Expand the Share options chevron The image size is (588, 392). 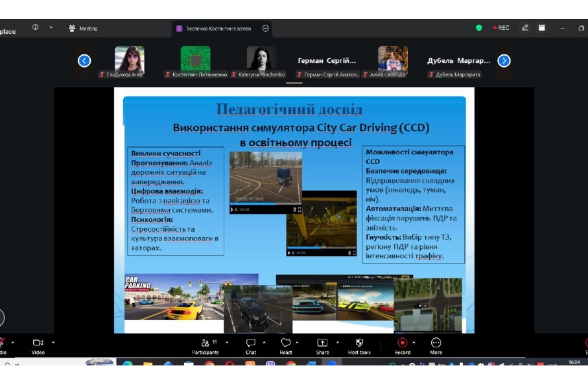click(x=338, y=343)
